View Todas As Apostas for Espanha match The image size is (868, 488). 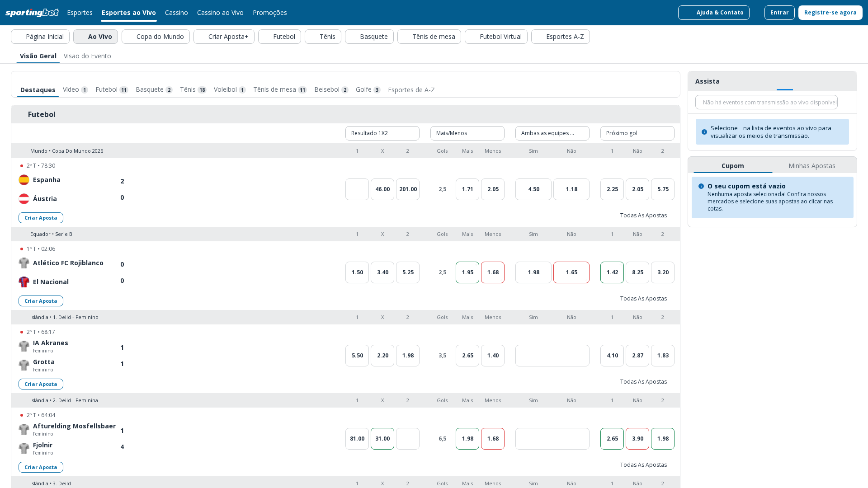coord(643,216)
